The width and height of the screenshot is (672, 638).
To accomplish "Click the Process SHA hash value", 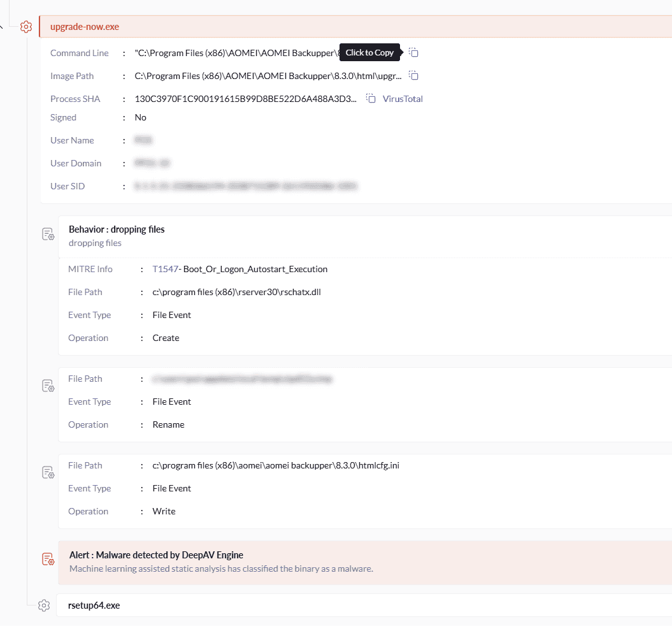I will [246, 99].
